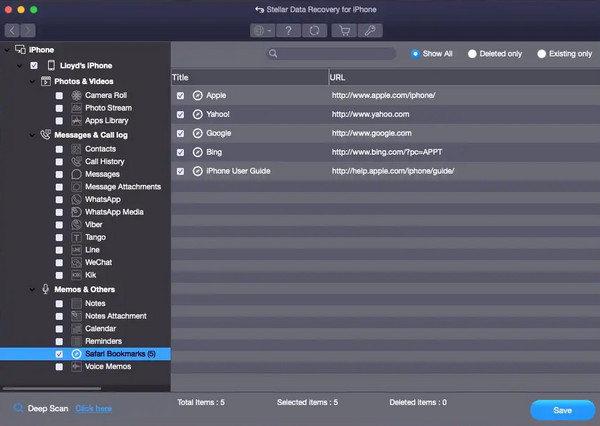Click the refresh update icon

[x=314, y=31]
